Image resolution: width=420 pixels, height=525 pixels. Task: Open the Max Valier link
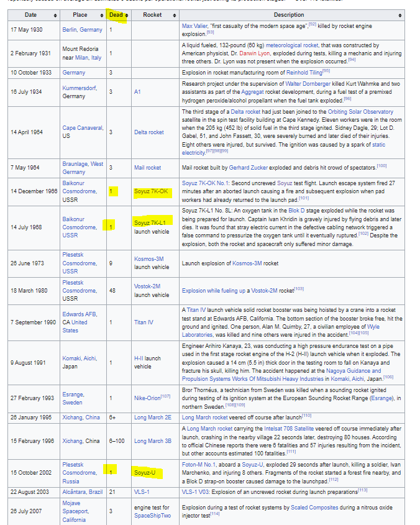[x=194, y=25]
